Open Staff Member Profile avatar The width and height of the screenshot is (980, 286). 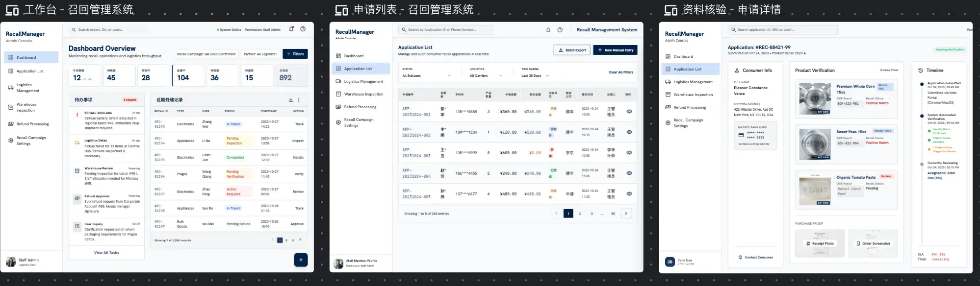[338, 263]
